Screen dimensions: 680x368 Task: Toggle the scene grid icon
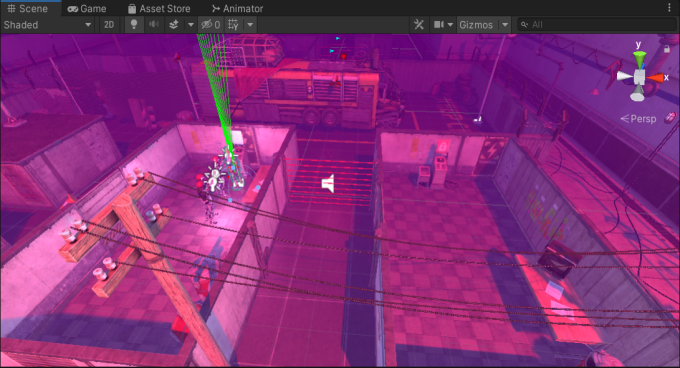(x=233, y=25)
